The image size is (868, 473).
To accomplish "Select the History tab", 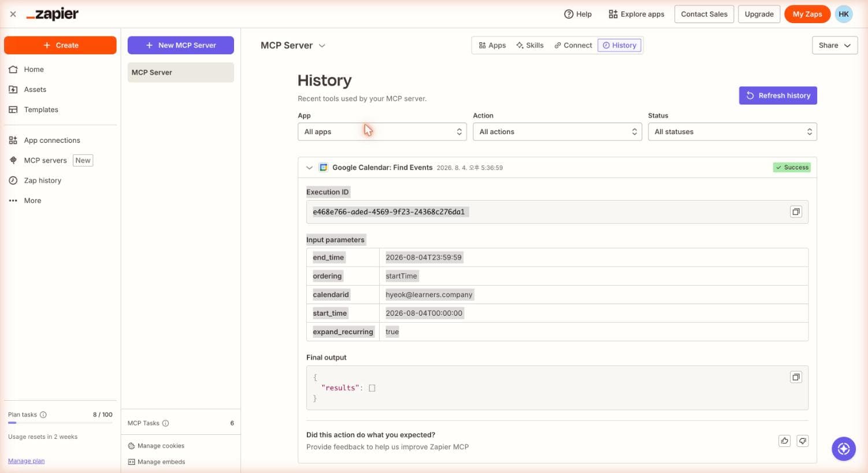I will (x=620, y=45).
